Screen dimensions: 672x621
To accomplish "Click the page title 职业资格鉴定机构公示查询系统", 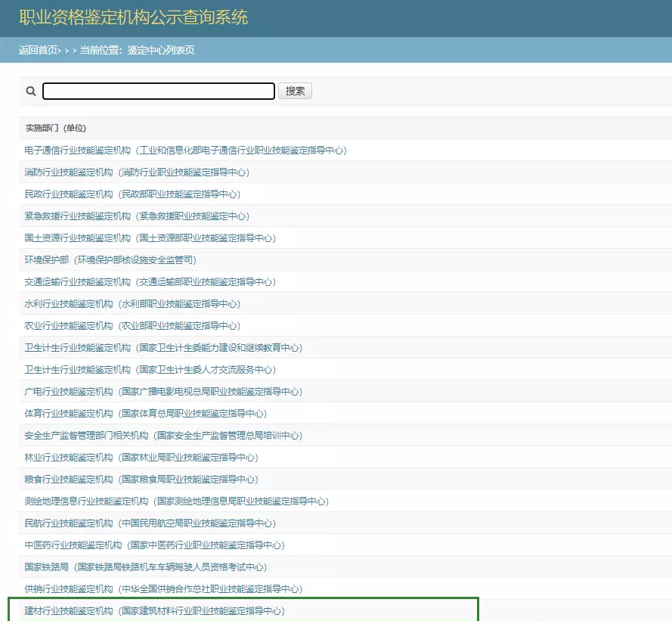I will tap(133, 17).
